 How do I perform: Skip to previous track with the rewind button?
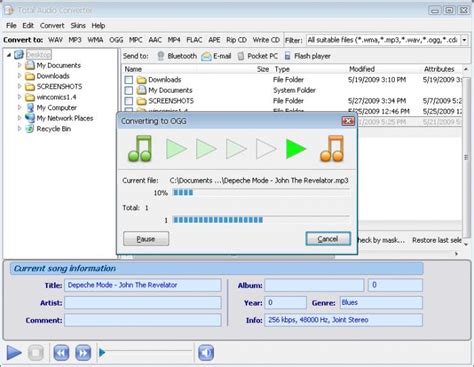pyautogui.click(x=61, y=353)
